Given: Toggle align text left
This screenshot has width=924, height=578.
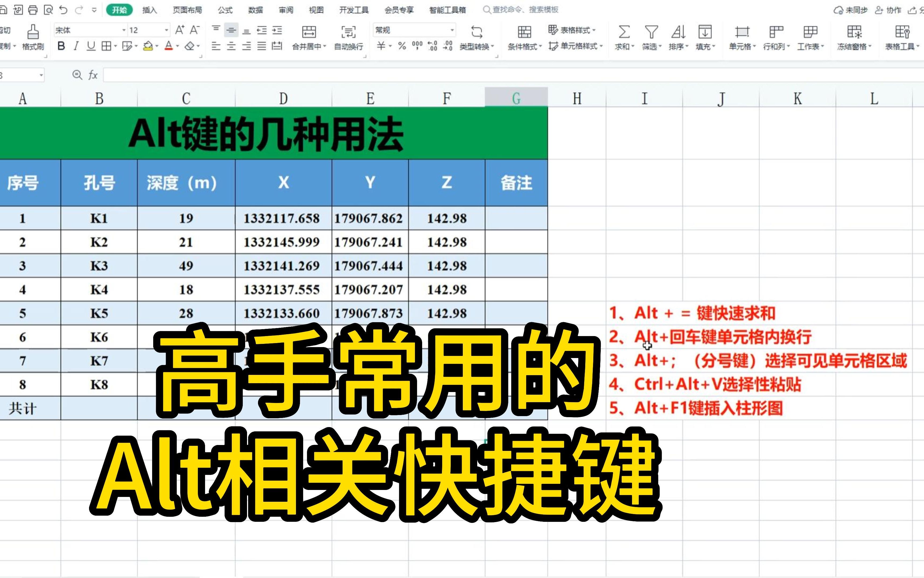Looking at the screenshot, I should pyautogui.click(x=216, y=46).
